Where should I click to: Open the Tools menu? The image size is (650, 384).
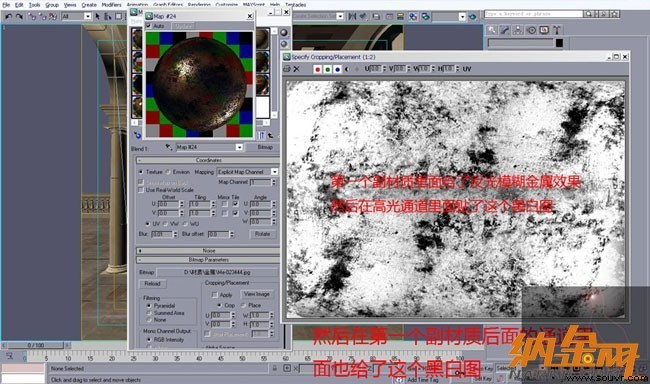pyautogui.click(x=34, y=5)
